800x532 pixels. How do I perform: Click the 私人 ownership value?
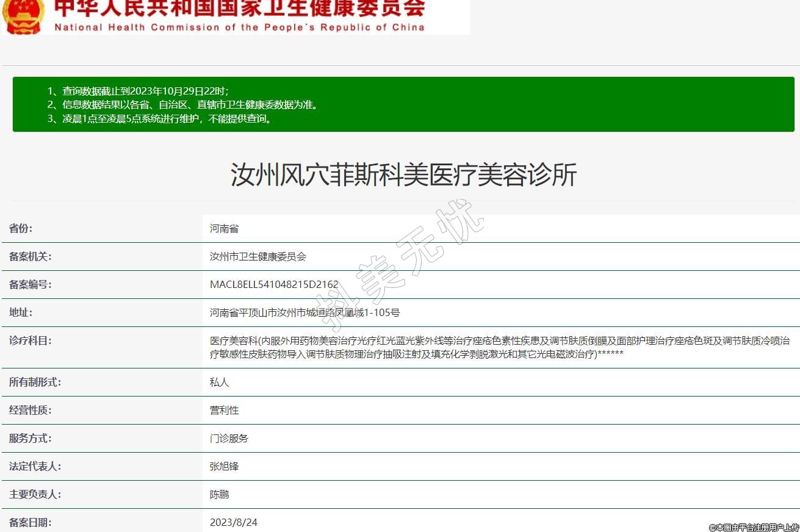point(219,383)
